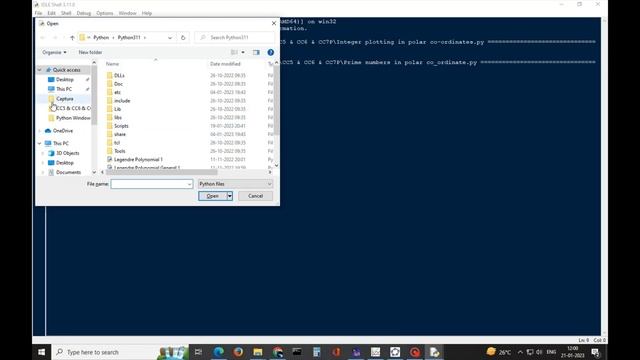Expand view options dropdown arrow
This screenshot has height=360, width=640.
243,52
